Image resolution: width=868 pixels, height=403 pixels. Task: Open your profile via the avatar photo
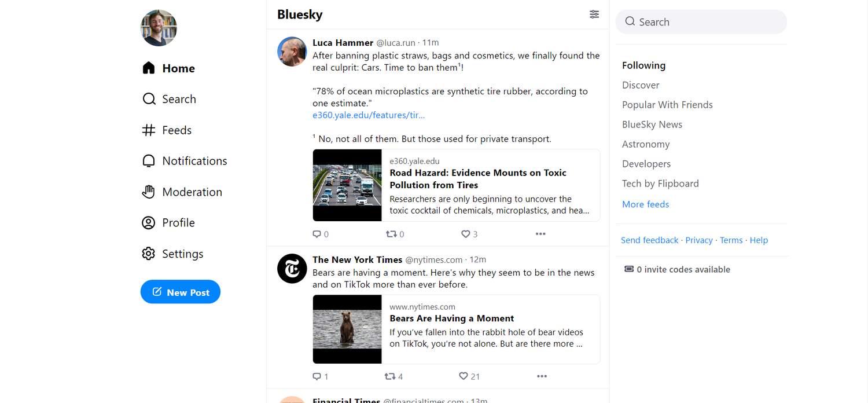pos(158,28)
